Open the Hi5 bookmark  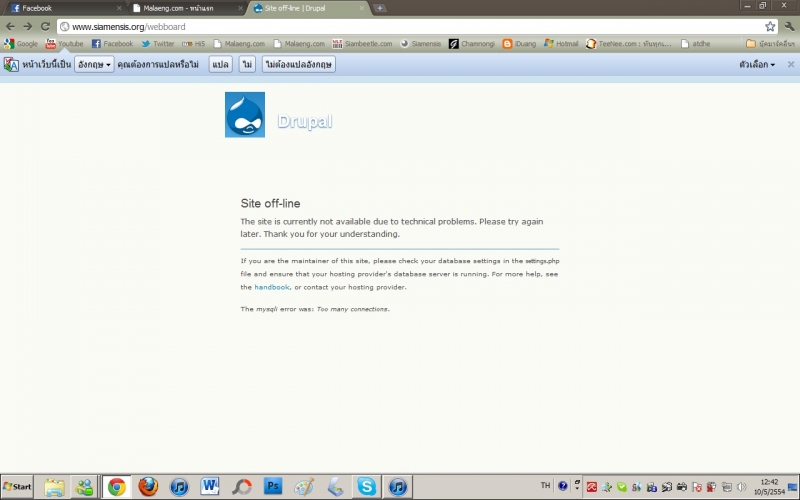(x=193, y=44)
